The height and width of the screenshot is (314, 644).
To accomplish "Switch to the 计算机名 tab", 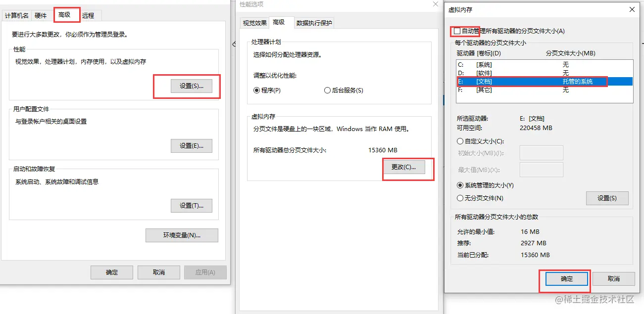I will coord(17,15).
